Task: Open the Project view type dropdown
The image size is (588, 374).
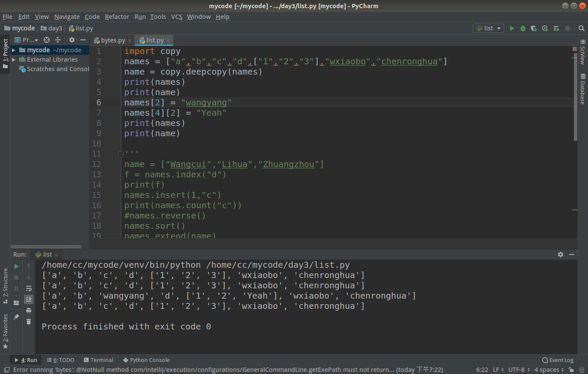Action: 27,40
